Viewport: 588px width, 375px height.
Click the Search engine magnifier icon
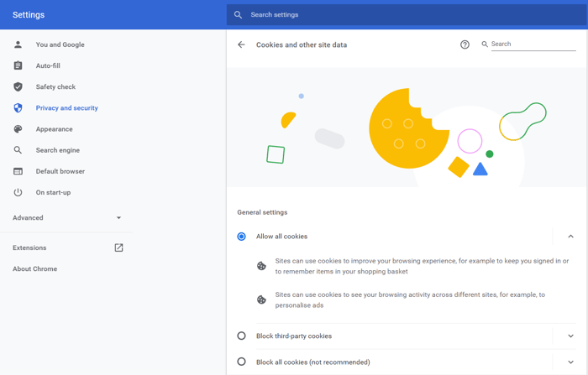[18, 150]
